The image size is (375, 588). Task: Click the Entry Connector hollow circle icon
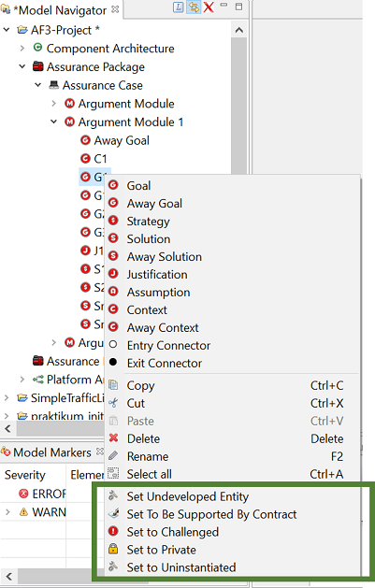(113, 344)
